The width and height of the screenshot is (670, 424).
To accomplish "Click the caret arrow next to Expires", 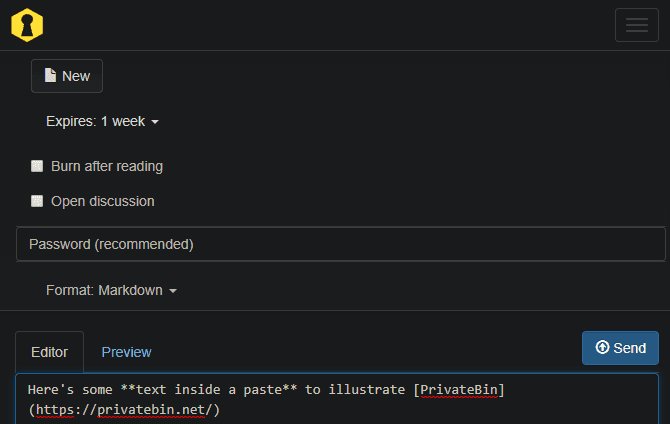I will (x=155, y=122).
